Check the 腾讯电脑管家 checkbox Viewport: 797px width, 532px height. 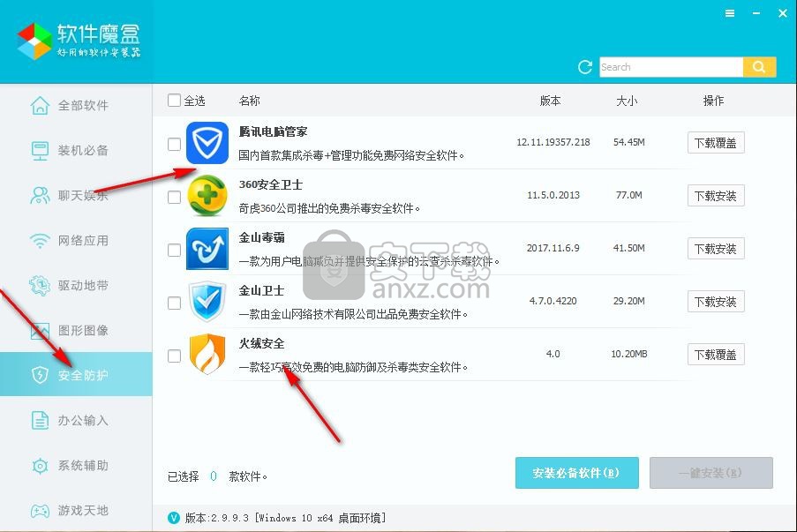175,144
